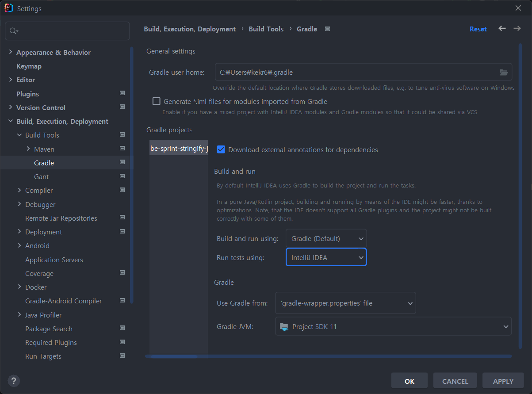Click project-level icon beside Compiler

tap(122, 190)
